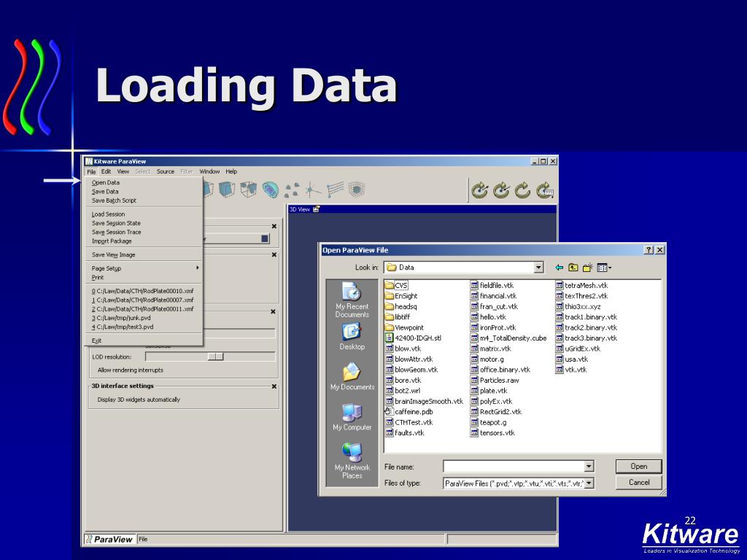Screen dimensions: 747x560
Task: Click the back arrow in Open ParaView File
Action: tap(560, 268)
